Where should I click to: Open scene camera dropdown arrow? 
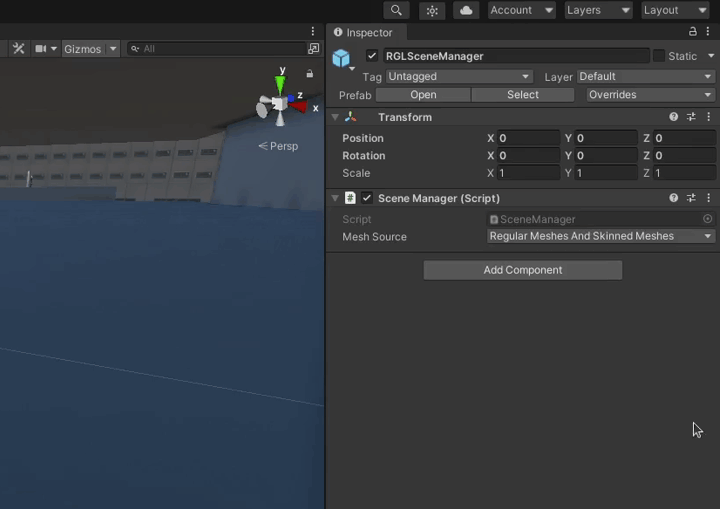point(54,49)
